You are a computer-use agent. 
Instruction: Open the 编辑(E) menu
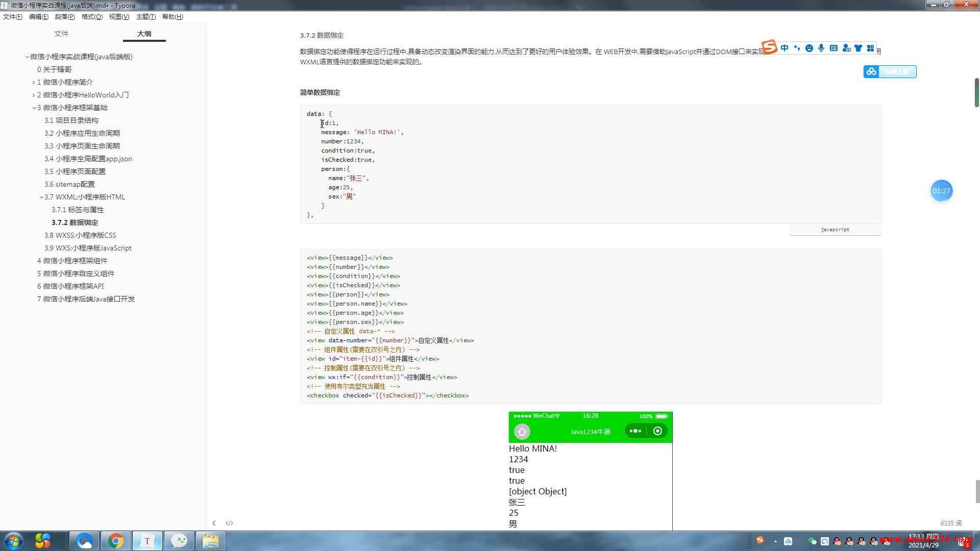[x=39, y=17]
